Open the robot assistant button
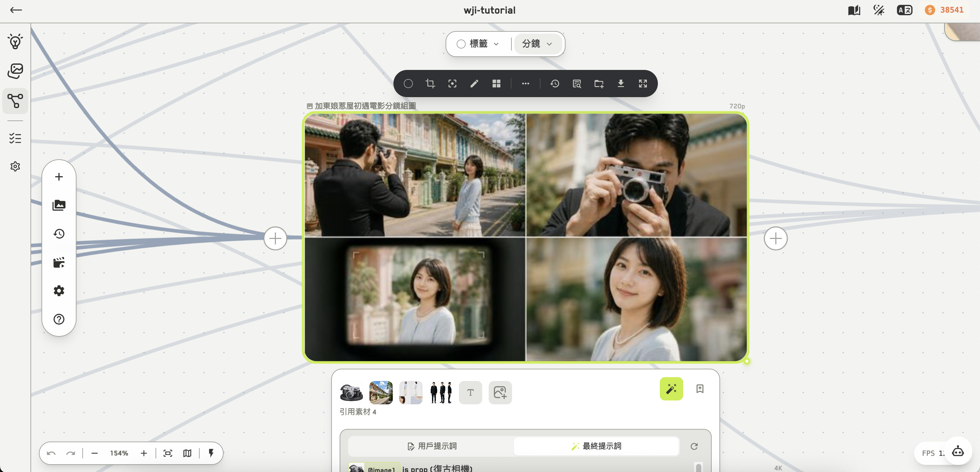The height and width of the screenshot is (472, 980). coord(958,452)
